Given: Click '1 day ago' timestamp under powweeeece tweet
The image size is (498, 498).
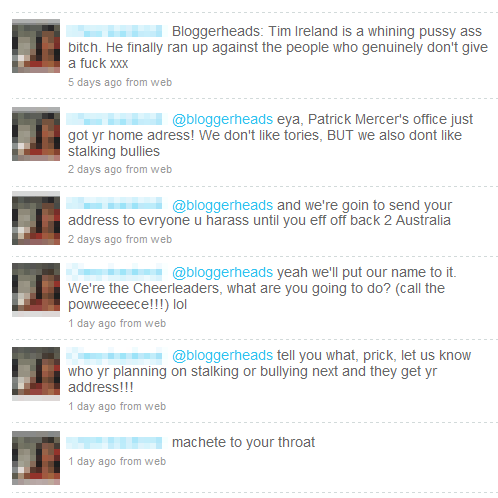Looking at the screenshot, I should (x=92, y=323).
